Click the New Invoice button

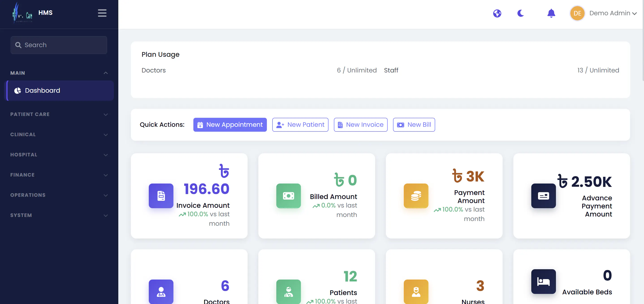point(361,125)
